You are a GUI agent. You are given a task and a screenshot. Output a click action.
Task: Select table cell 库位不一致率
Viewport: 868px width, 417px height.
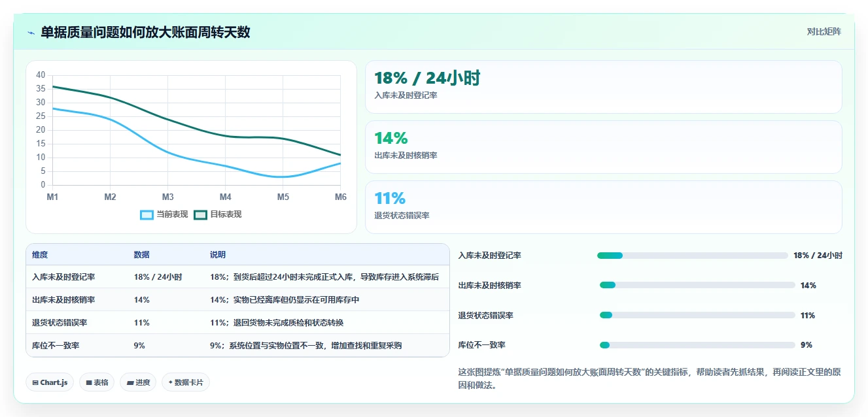pyautogui.click(x=56, y=345)
